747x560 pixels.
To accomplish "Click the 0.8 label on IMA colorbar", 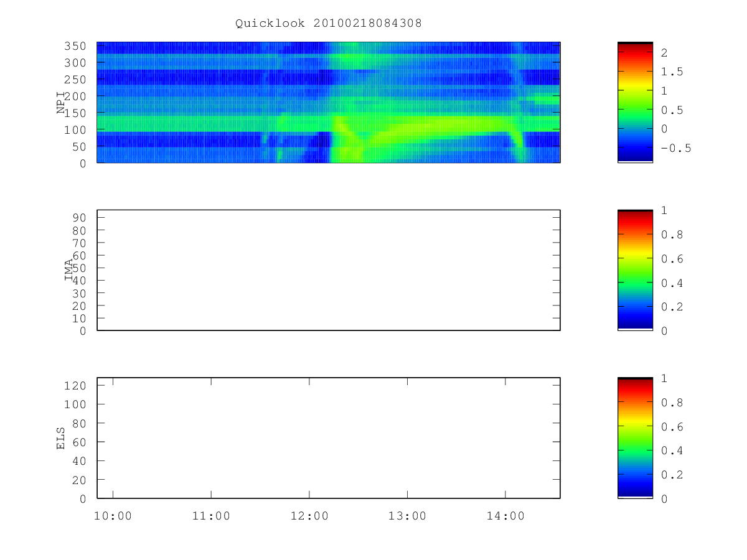I will pyautogui.click(x=671, y=235).
